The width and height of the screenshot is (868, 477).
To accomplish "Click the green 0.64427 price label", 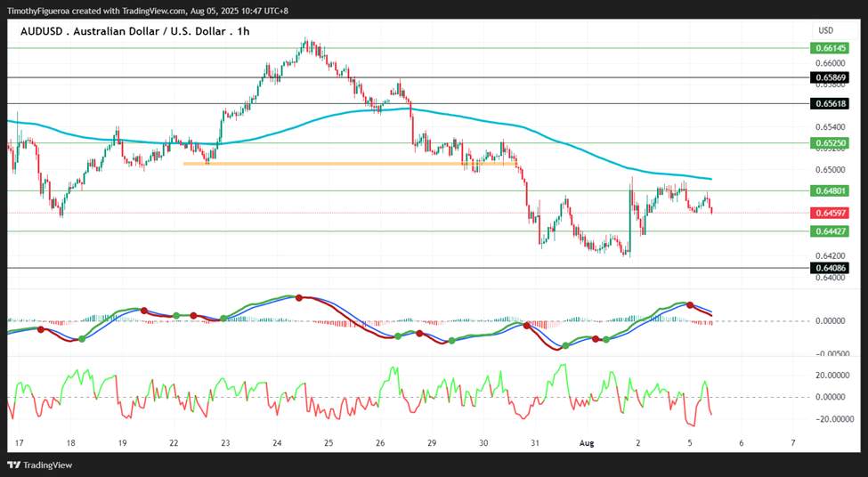I will coord(831,231).
